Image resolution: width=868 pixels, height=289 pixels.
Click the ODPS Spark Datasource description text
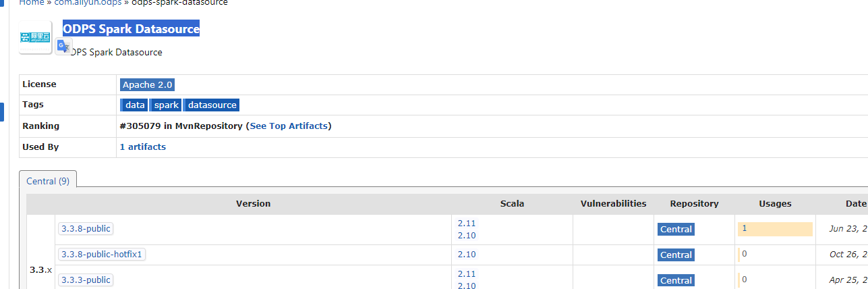pos(115,52)
